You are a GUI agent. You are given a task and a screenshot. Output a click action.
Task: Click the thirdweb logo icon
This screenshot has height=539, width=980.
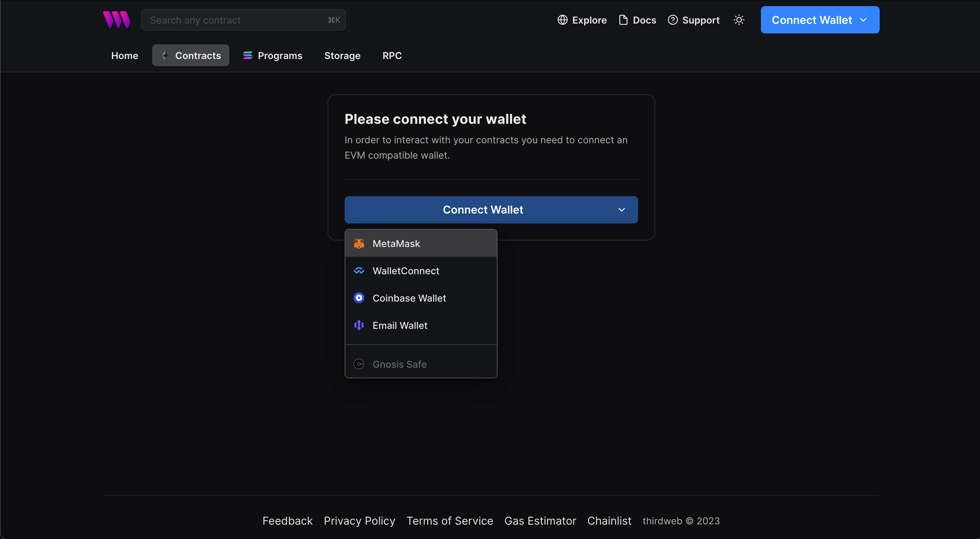click(x=116, y=19)
